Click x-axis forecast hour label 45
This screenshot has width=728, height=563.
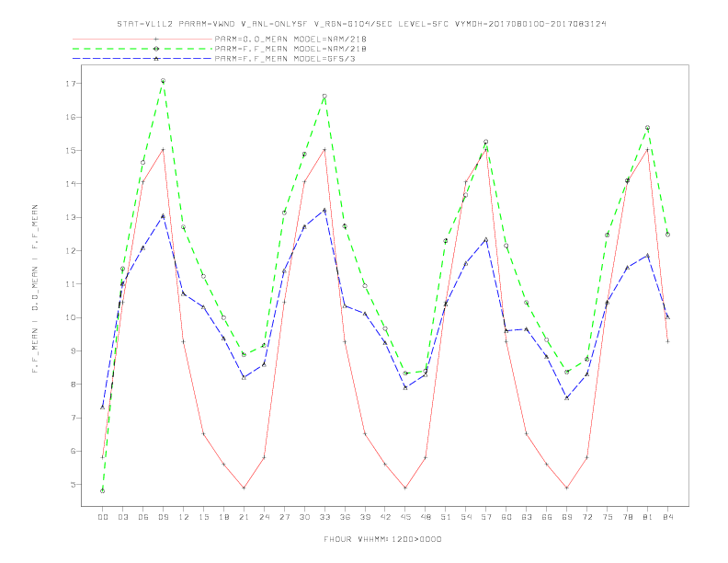coord(405,517)
